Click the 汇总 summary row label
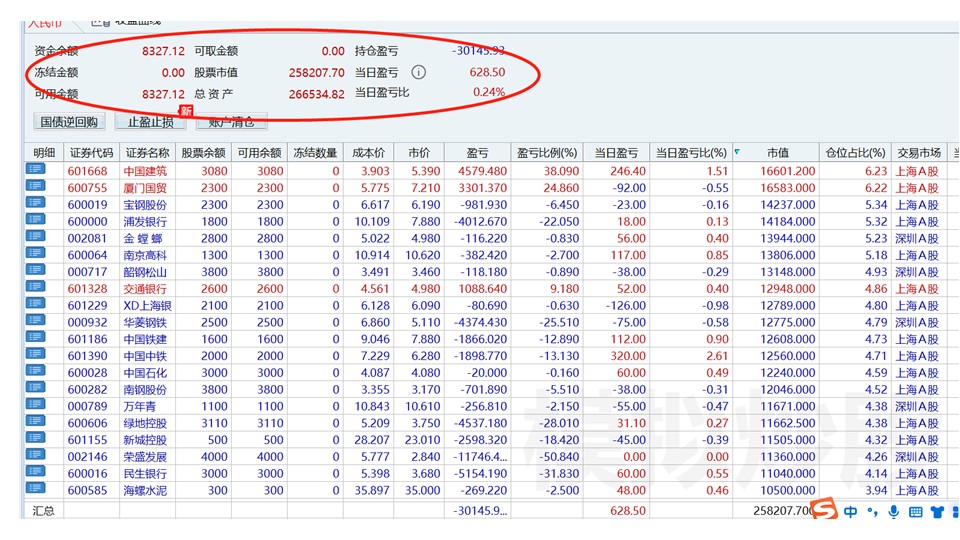 43,511
